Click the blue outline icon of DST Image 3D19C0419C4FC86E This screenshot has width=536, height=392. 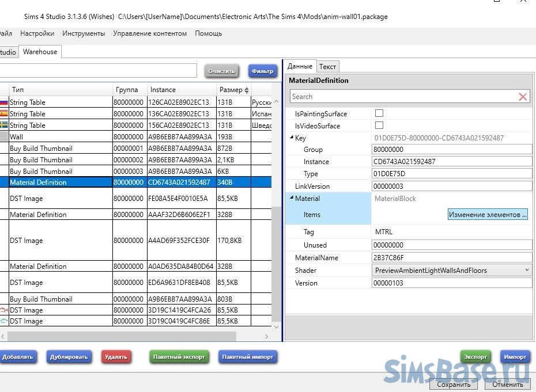(x=4, y=321)
